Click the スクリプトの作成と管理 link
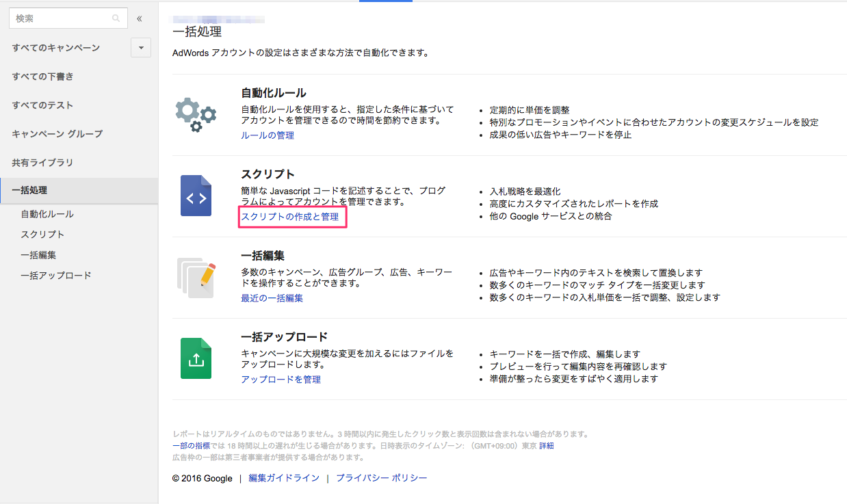The height and width of the screenshot is (504, 847). click(290, 217)
